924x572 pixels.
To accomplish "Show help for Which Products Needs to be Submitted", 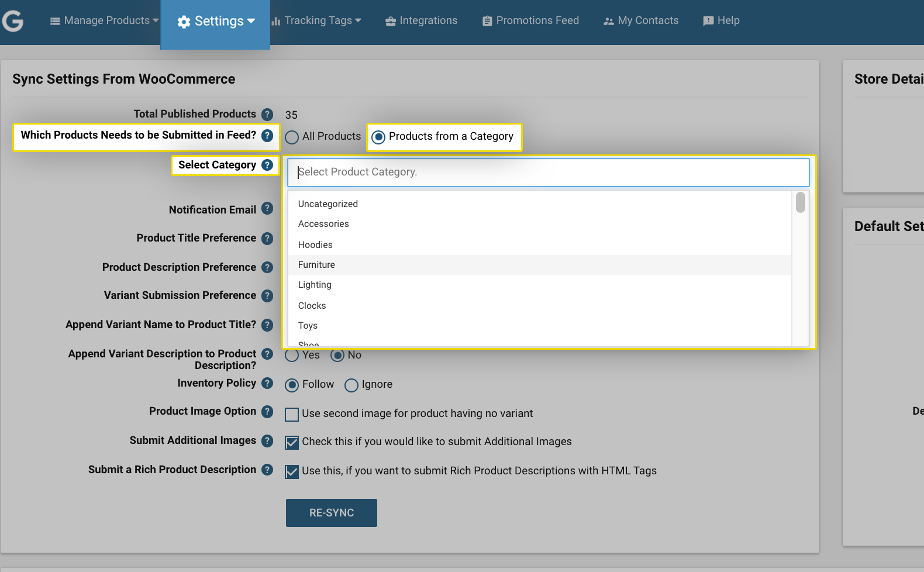I will tap(267, 135).
